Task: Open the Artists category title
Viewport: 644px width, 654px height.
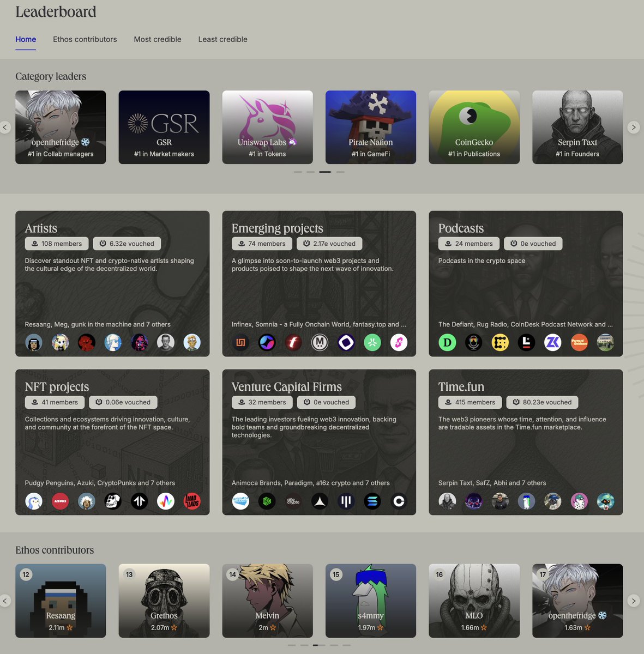Action: click(41, 228)
